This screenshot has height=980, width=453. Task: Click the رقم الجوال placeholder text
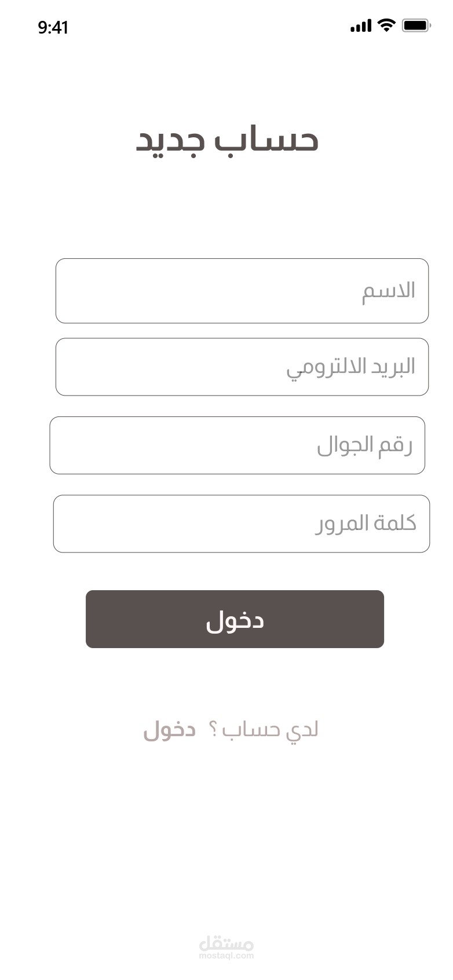point(364,445)
